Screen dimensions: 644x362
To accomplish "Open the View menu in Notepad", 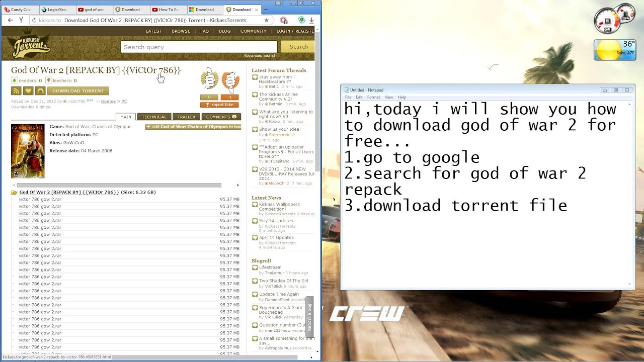I will (389, 97).
